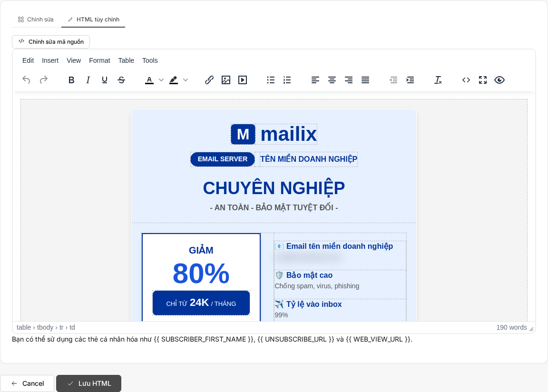This screenshot has height=392, width=548.
Task: Select 'tr' in element path
Action: point(61,327)
